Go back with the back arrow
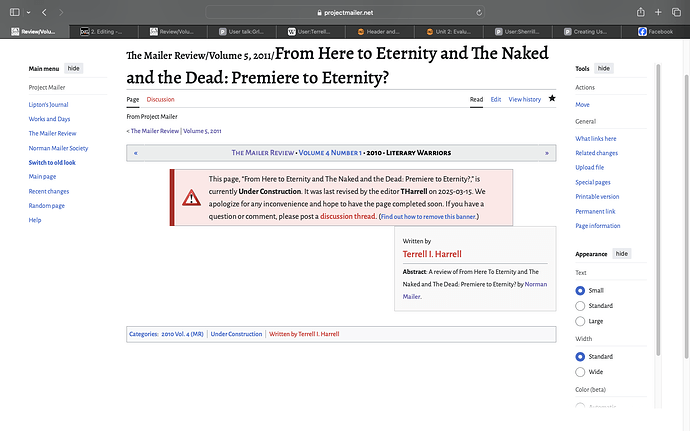690x431 pixels. 44,12
